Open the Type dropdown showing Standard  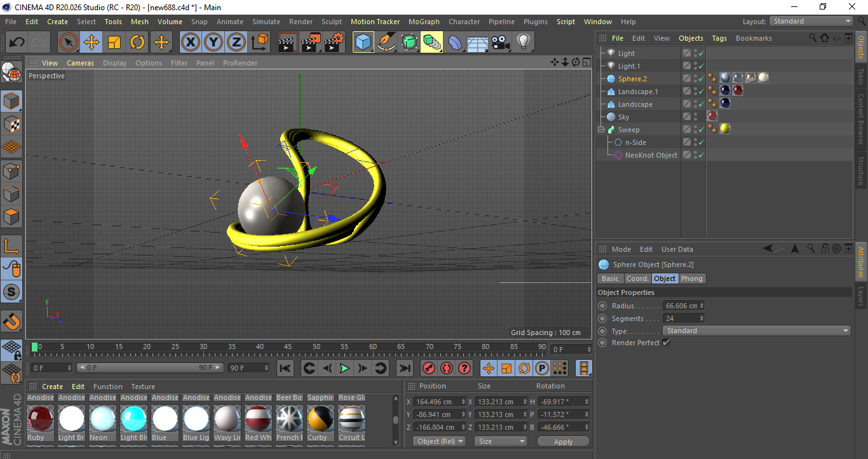click(x=757, y=331)
